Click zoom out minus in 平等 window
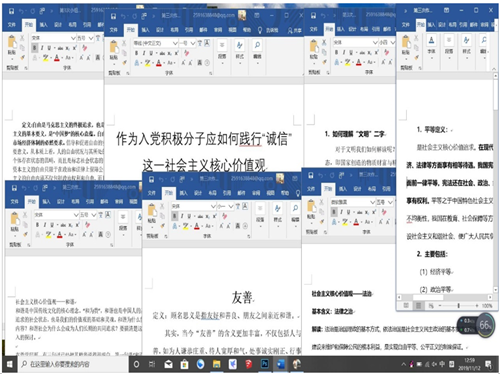The width and height of the screenshot is (500, 374). click(440, 305)
